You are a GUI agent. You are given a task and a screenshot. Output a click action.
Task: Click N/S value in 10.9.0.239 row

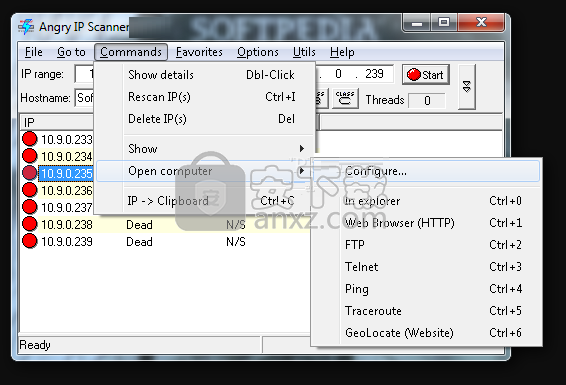[x=236, y=241]
